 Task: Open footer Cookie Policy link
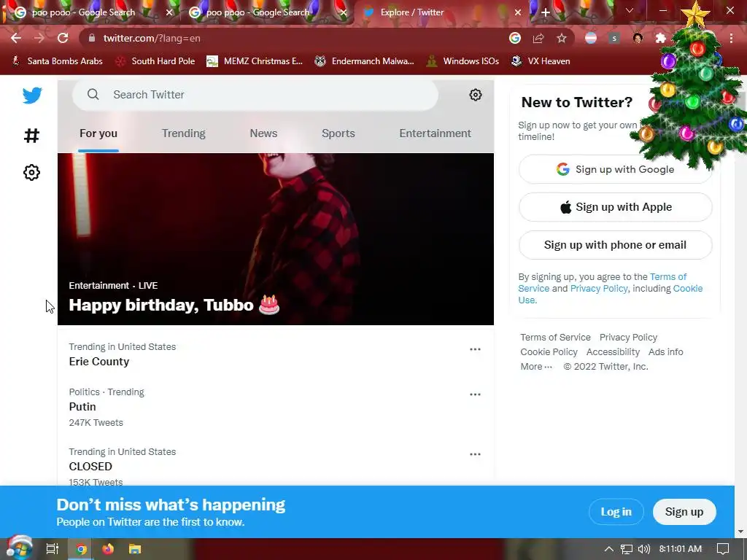click(x=549, y=352)
